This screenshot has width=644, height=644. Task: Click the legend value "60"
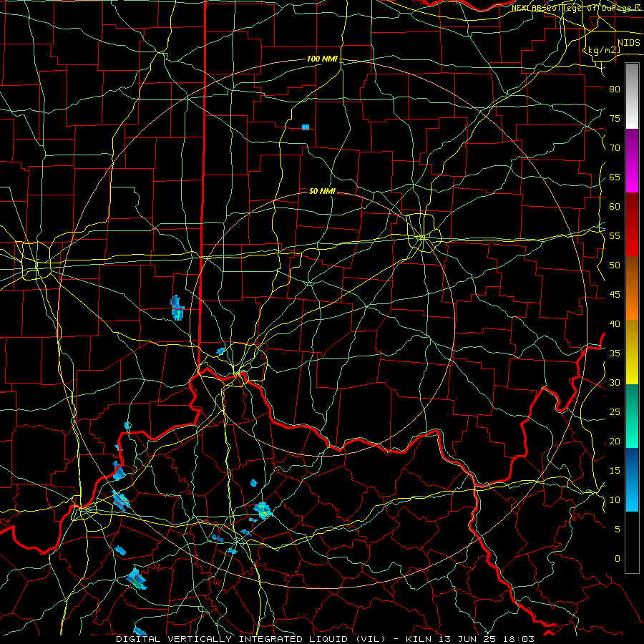[x=615, y=207]
